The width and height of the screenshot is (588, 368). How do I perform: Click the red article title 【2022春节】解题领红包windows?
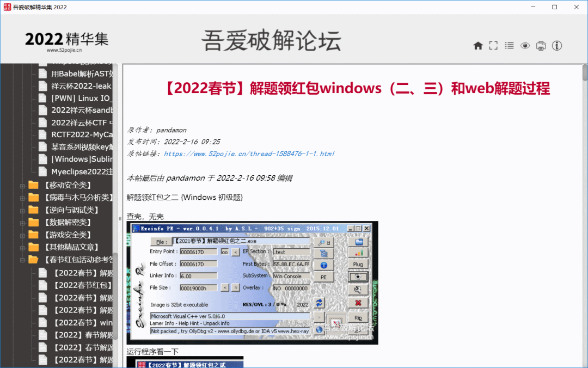pos(356,89)
